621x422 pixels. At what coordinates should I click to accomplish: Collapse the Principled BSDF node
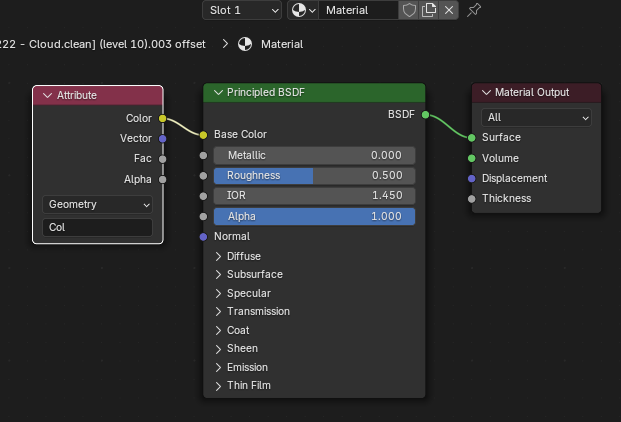[218, 92]
